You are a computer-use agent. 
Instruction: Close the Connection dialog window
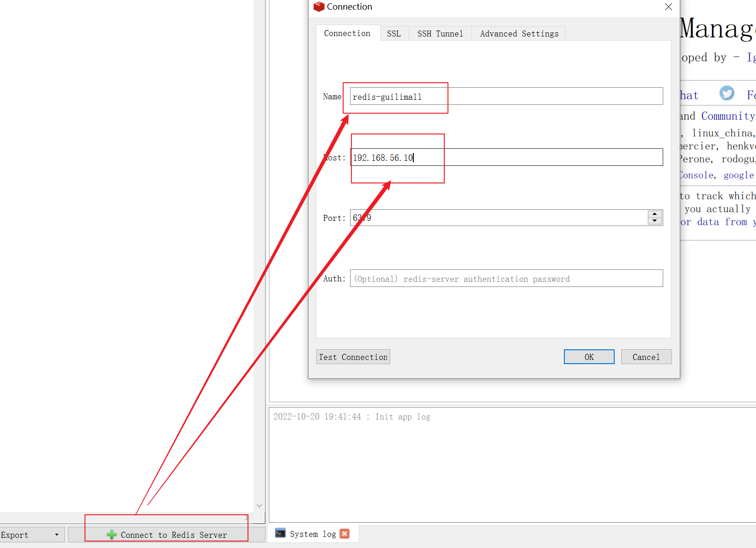668,6
